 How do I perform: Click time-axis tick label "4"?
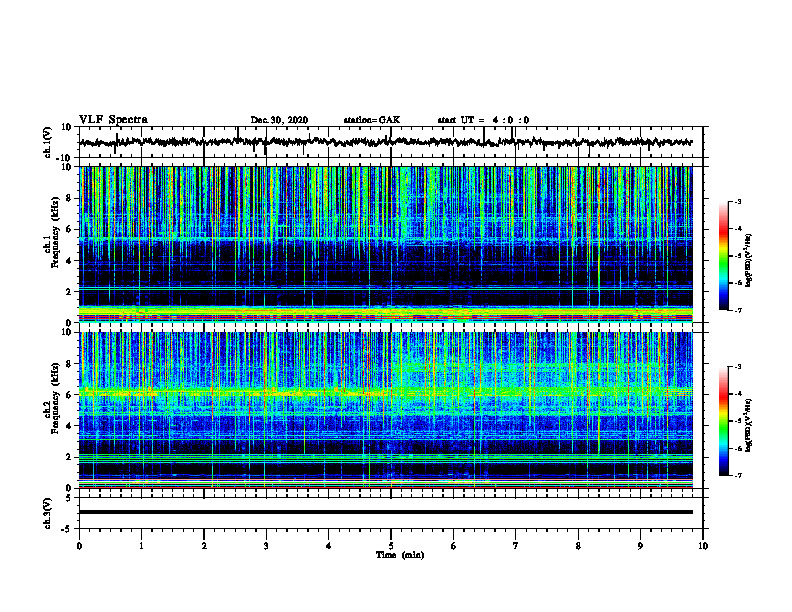329,546
